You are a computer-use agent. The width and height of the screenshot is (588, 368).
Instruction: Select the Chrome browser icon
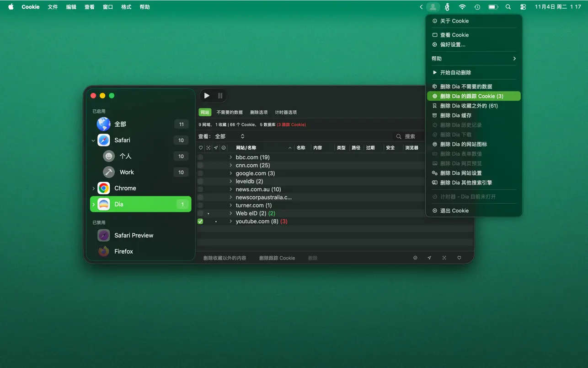click(x=104, y=188)
